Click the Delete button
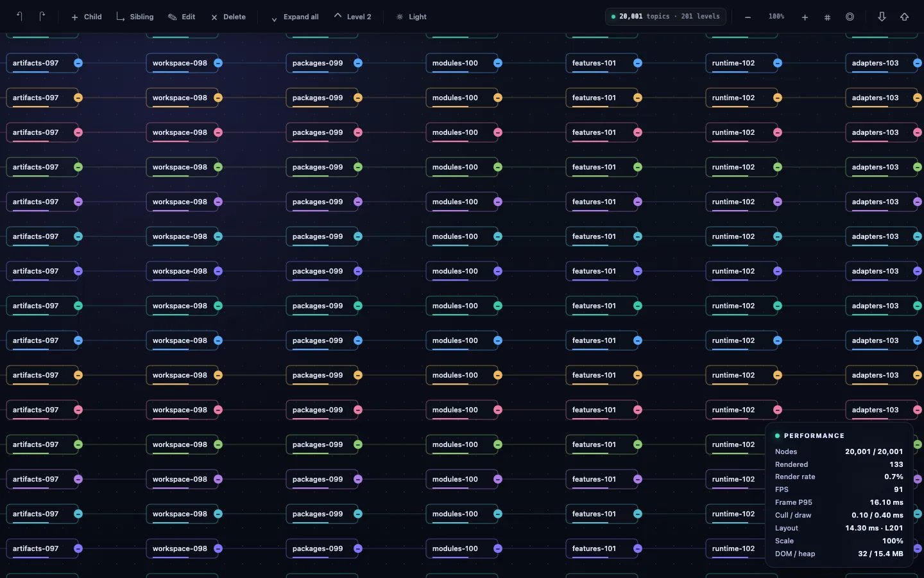The height and width of the screenshot is (578, 924). [228, 17]
